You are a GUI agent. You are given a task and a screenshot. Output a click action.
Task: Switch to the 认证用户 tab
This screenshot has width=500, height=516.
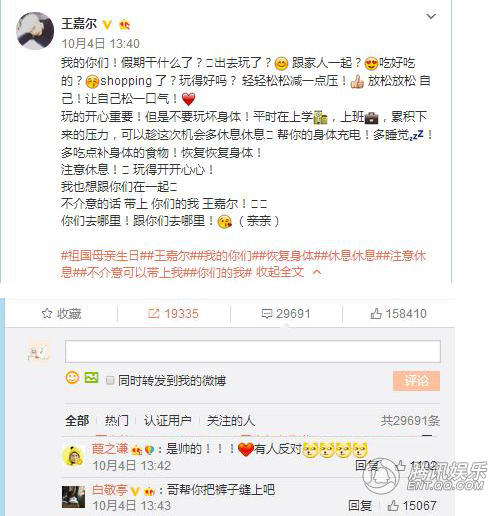tap(167, 421)
